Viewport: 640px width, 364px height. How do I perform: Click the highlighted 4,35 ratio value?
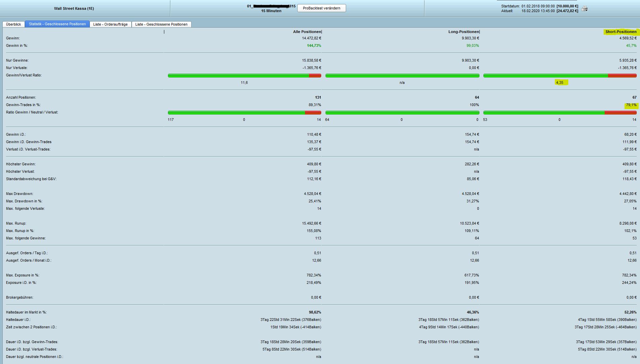click(560, 82)
